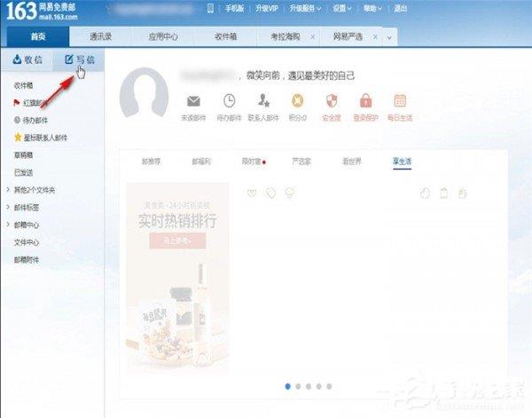Image resolution: width=532 pixels, height=418 pixels.
Task: Click the 马上抢购 button on the banner
Action: coord(177,241)
